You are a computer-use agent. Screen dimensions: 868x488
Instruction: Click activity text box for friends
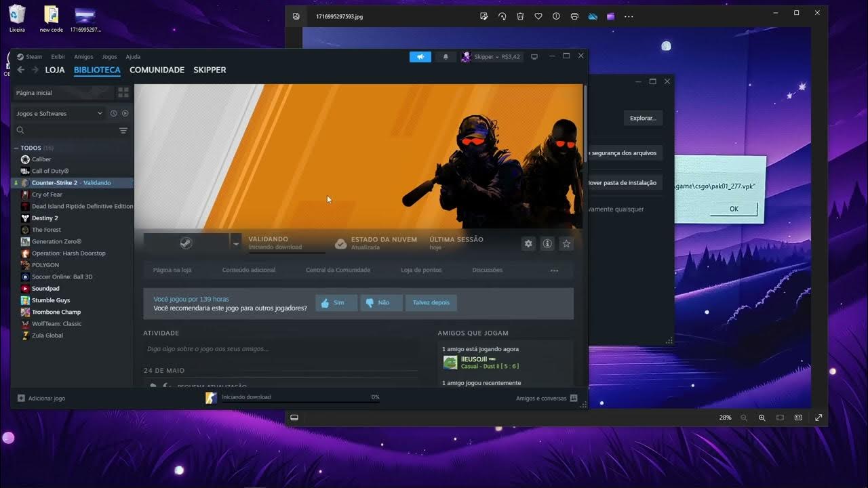point(281,349)
